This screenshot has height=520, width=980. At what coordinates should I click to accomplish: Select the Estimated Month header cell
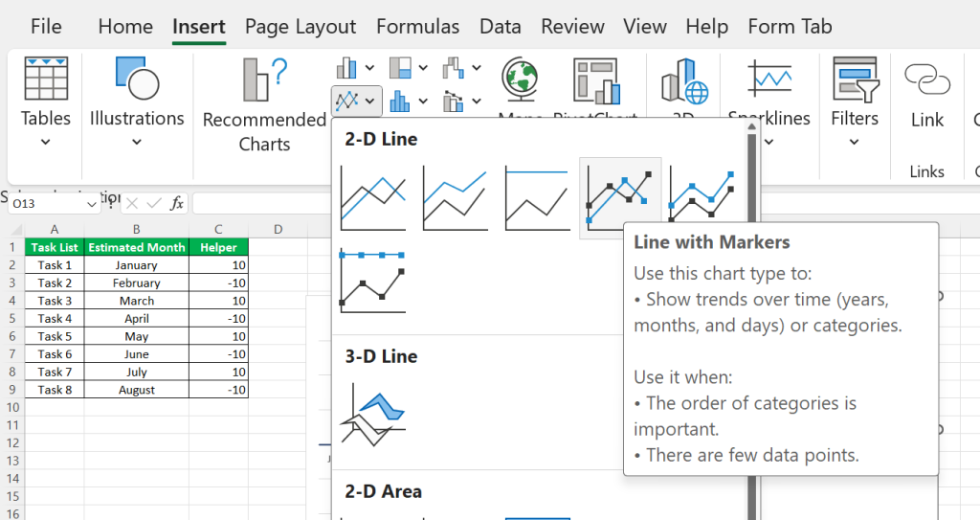pyautogui.click(x=136, y=247)
